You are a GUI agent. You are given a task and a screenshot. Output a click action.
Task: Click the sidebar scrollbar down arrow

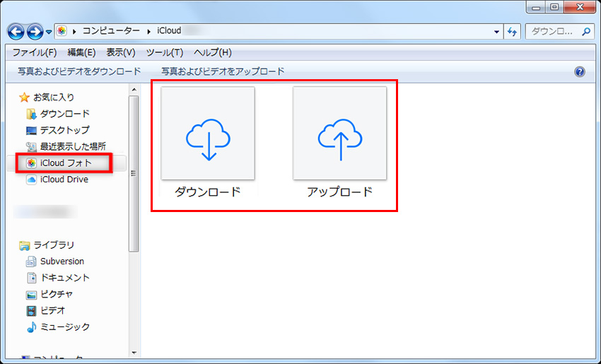click(x=134, y=353)
